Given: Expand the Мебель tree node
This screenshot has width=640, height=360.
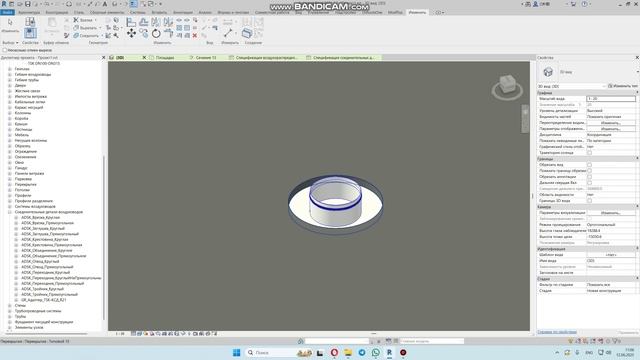Looking at the screenshot, I should (x=10, y=135).
